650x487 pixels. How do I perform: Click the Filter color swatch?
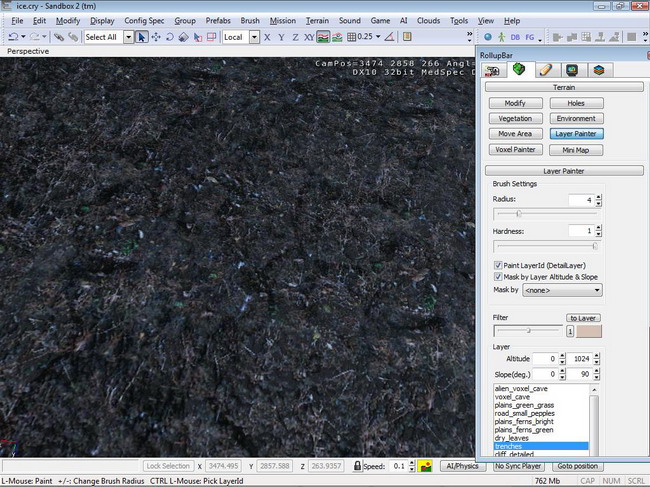(589, 331)
